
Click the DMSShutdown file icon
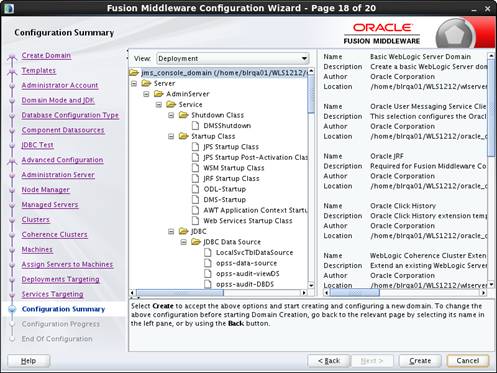pyautogui.click(x=196, y=126)
